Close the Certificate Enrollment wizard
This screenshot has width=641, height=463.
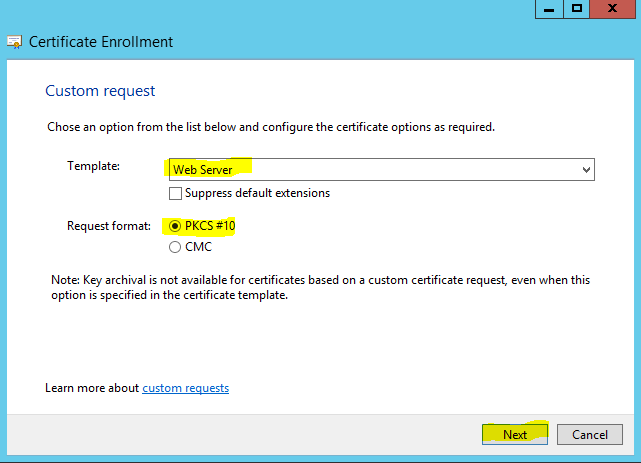[x=614, y=9]
